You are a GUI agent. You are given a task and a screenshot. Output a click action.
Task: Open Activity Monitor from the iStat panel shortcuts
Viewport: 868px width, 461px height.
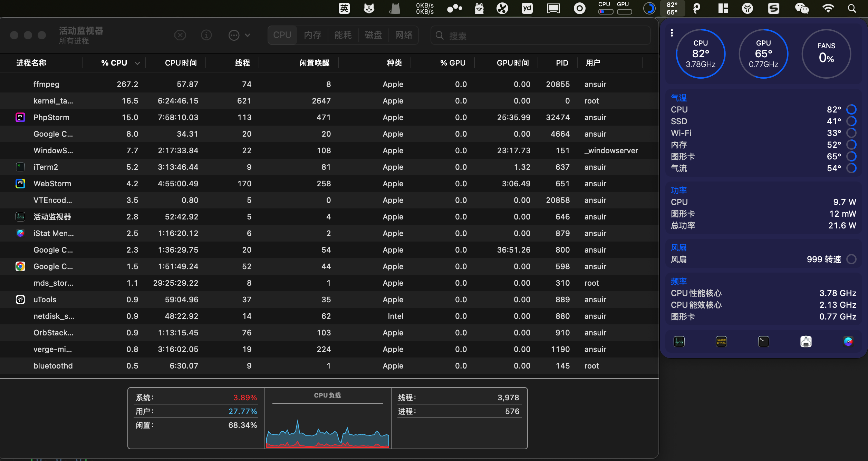(x=679, y=342)
